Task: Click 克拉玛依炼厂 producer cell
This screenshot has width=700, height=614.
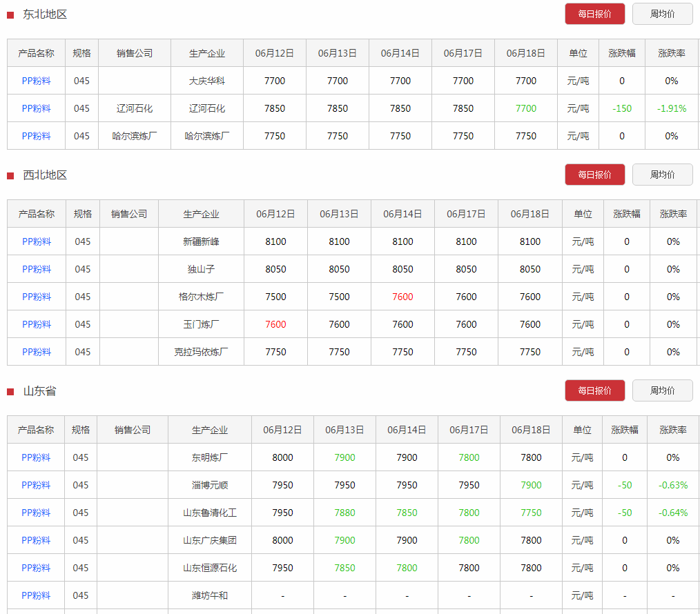Action: (x=201, y=352)
